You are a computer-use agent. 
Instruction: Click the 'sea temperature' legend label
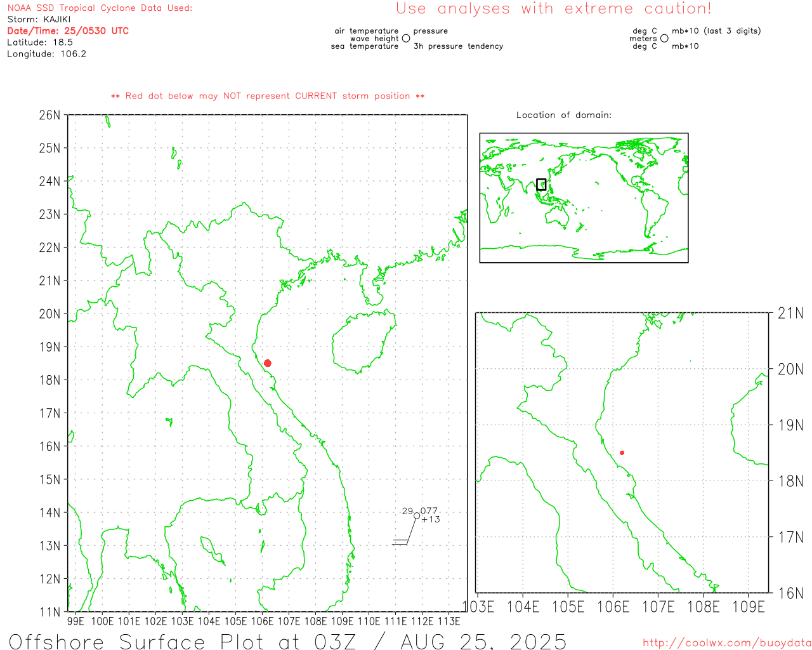[365, 46]
